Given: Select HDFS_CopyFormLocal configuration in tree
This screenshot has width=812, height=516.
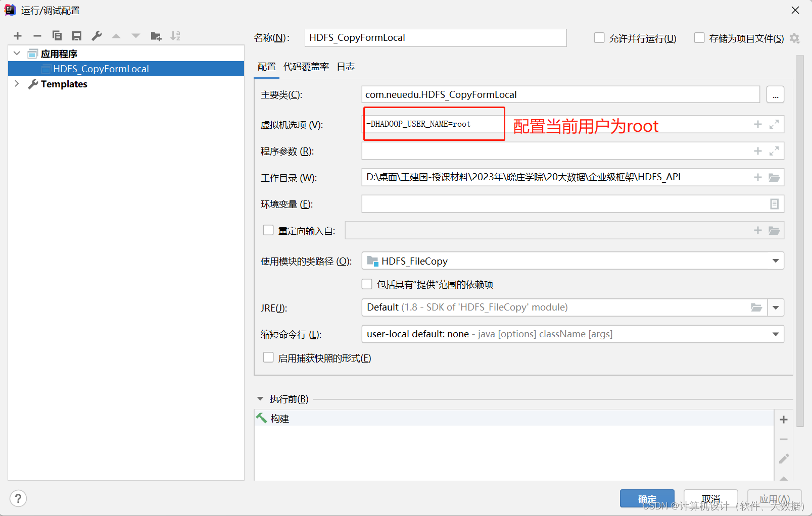Looking at the screenshot, I should (x=126, y=69).
